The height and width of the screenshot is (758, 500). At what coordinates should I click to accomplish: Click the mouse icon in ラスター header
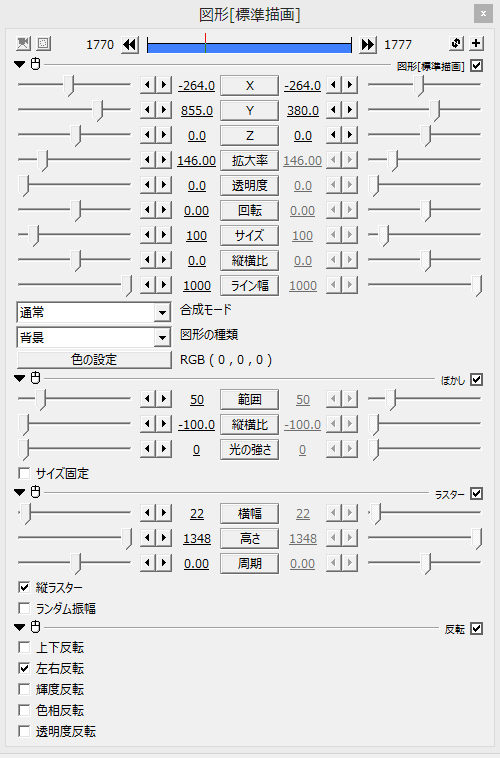pos(35,492)
